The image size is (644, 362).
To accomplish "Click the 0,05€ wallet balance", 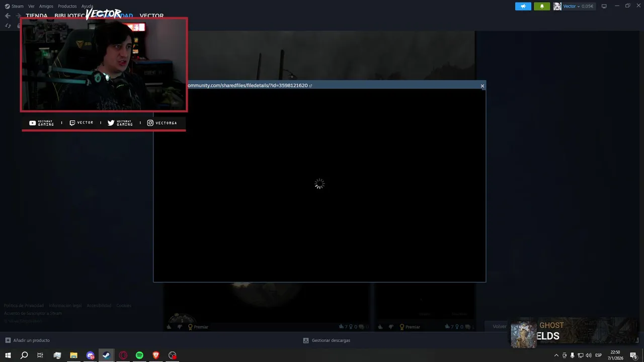I will pos(587,6).
